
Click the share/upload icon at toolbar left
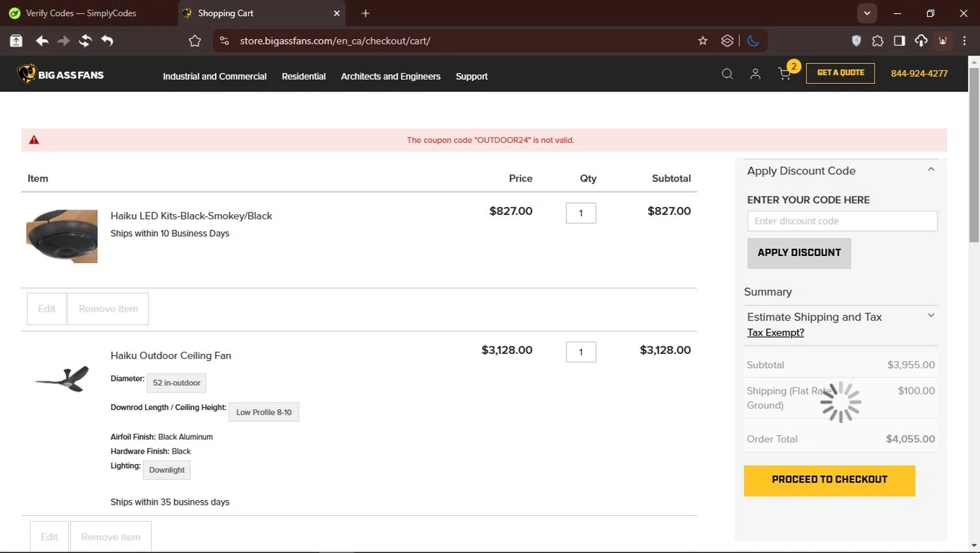pos(16,40)
